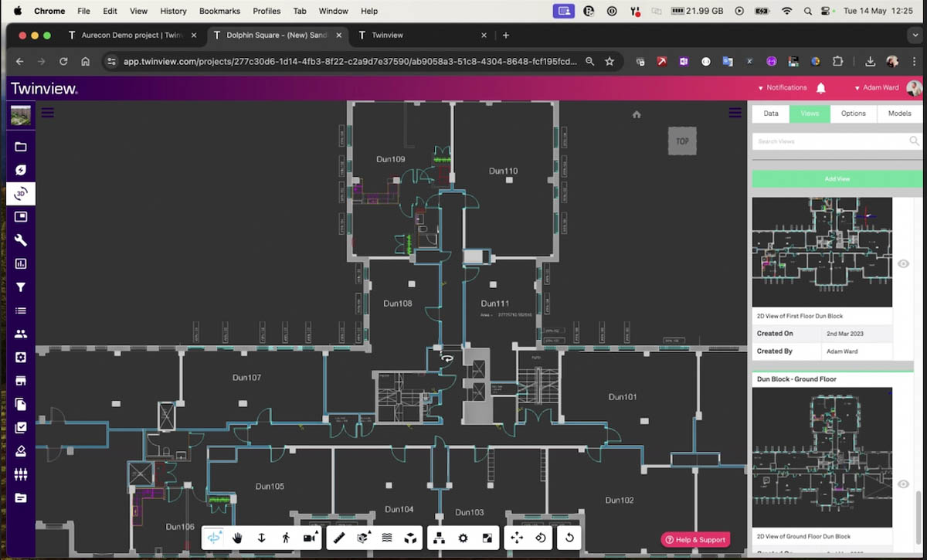Bookmark this page with star icon
The image size is (927, 560).
pyautogui.click(x=610, y=62)
